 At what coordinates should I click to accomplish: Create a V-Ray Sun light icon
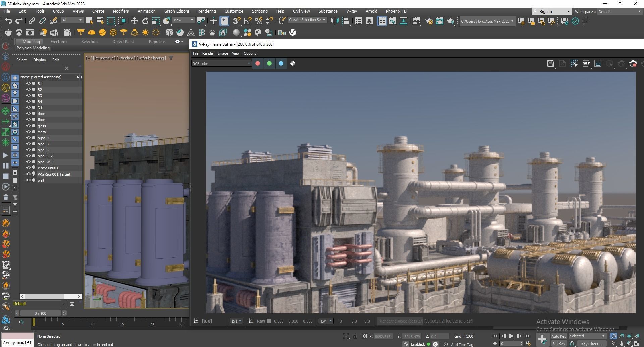pyautogui.click(x=145, y=32)
